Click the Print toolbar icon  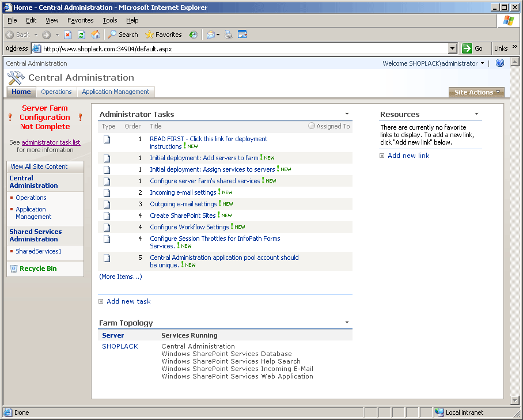(229, 35)
